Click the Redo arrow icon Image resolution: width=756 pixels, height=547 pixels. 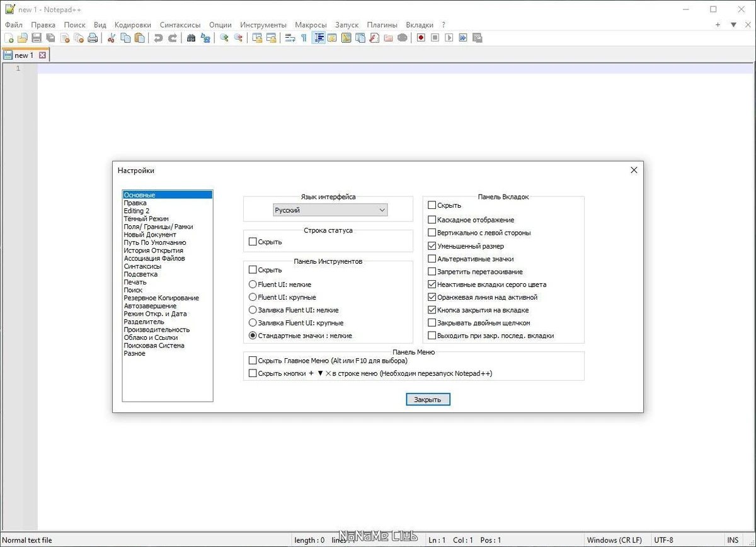pyautogui.click(x=172, y=38)
